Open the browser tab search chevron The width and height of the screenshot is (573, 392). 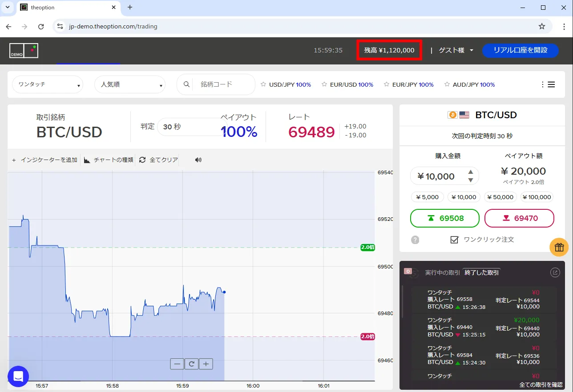pos(8,8)
